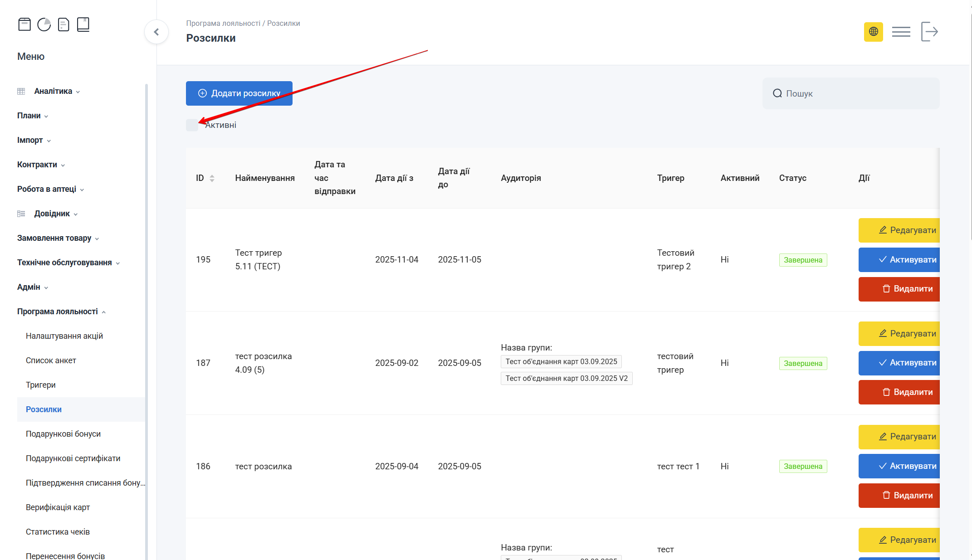Expand the Аналітика menu section
Viewport: 972px width, 560px height.
tap(53, 91)
